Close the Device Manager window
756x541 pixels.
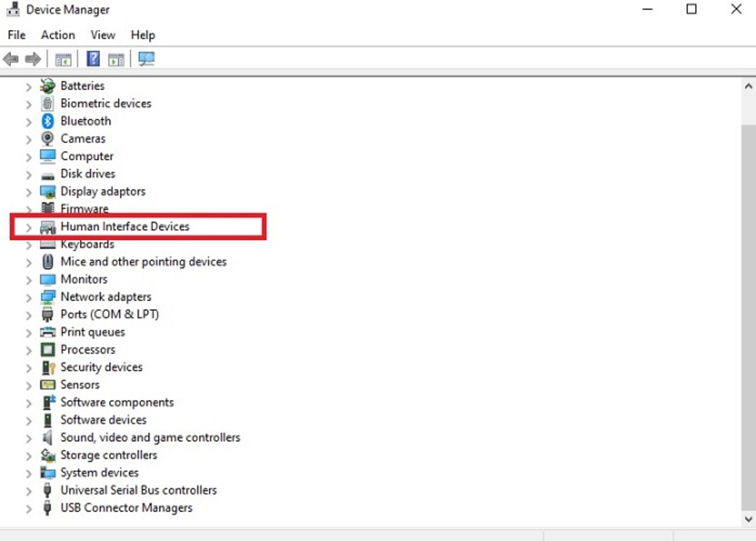(x=736, y=9)
